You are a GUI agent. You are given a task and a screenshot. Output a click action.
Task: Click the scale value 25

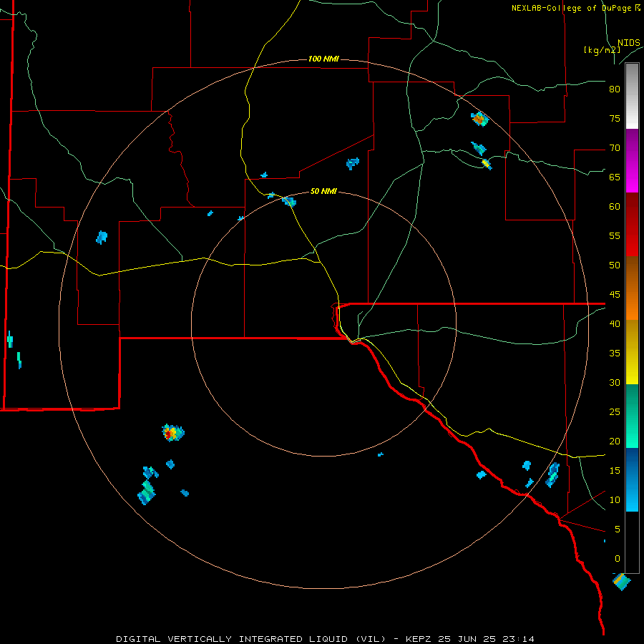tap(615, 411)
